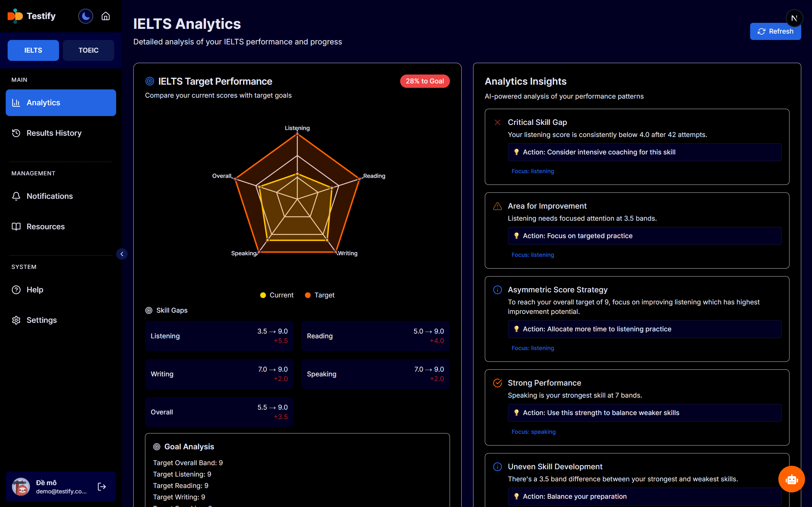Click the 28% to Goal badge
The image size is (812, 507).
pyautogui.click(x=425, y=81)
